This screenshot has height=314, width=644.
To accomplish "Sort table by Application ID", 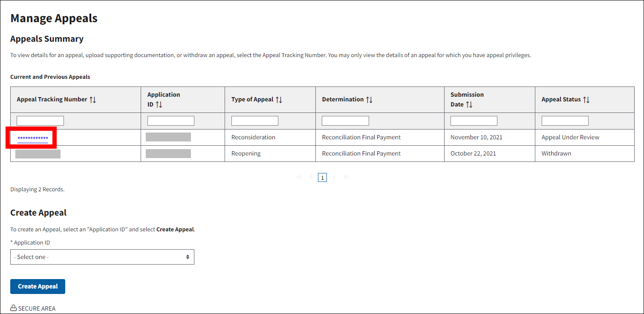I will [159, 105].
